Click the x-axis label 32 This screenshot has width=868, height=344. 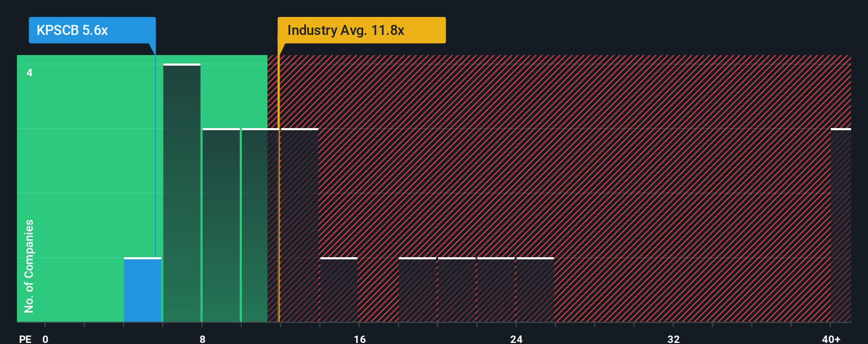(x=673, y=339)
